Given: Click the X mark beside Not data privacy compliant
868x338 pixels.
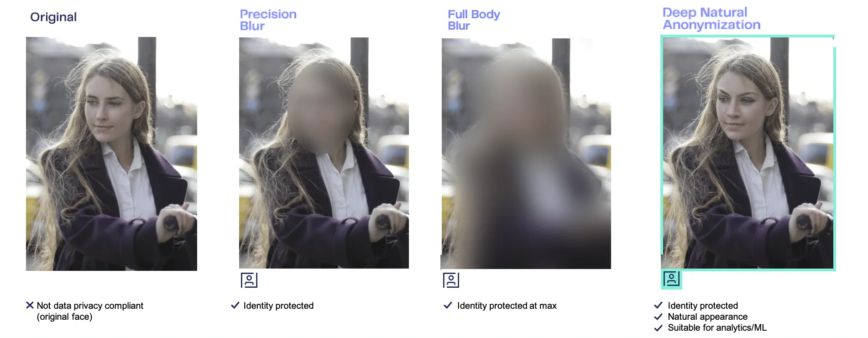Looking at the screenshot, I should pyautogui.click(x=30, y=305).
